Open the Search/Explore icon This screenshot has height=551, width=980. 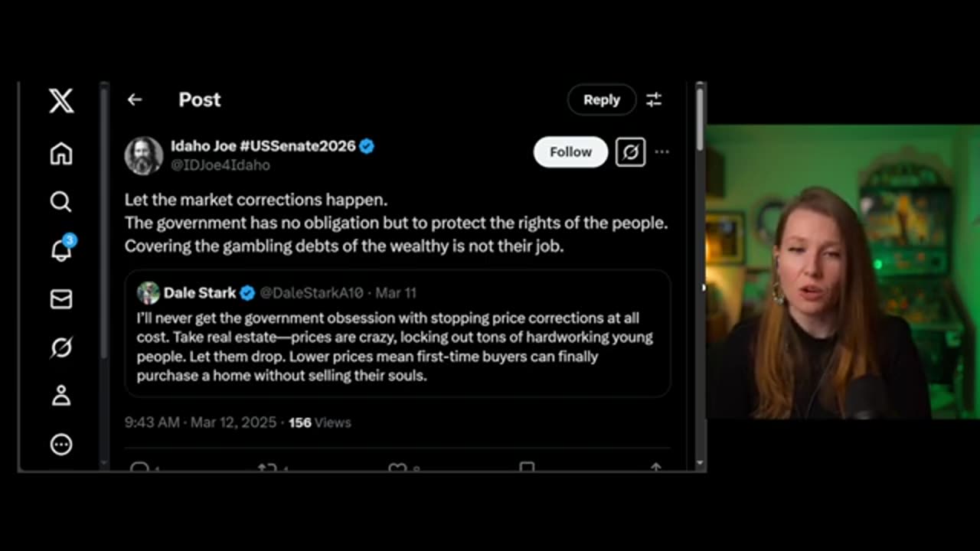61,202
